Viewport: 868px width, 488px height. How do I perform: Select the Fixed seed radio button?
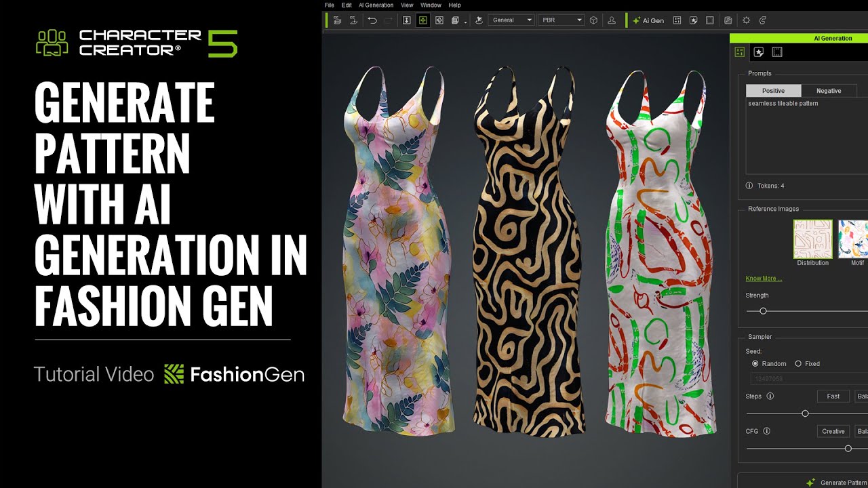[798, 364]
